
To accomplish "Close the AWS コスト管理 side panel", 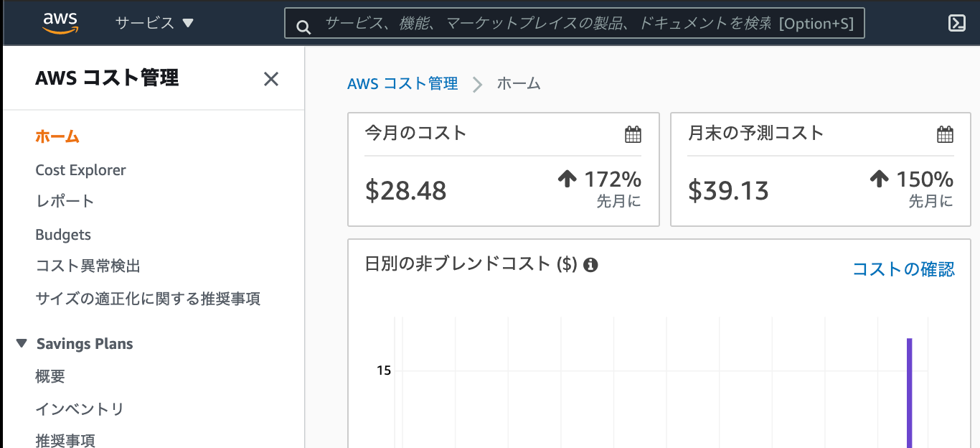I will tap(270, 78).
